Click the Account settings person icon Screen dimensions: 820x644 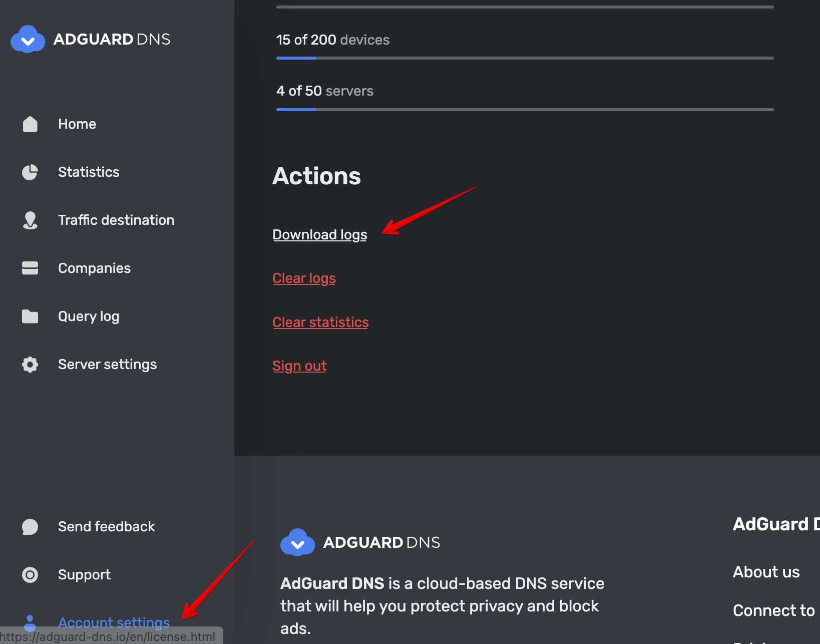pyautogui.click(x=30, y=622)
